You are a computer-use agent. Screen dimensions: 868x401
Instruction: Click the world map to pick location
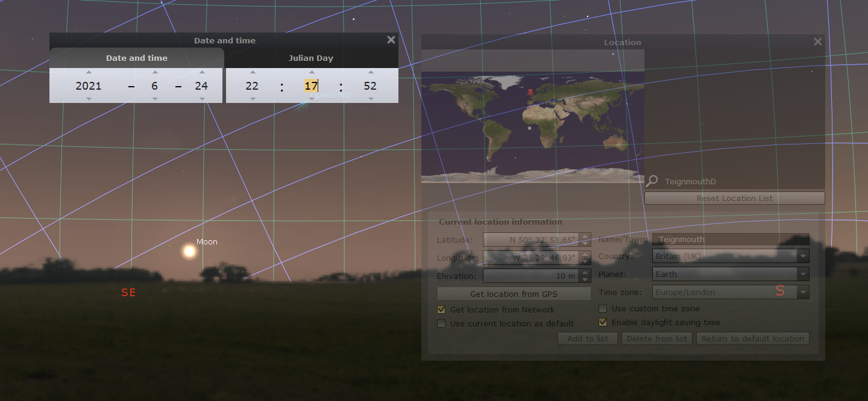[x=532, y=127]
